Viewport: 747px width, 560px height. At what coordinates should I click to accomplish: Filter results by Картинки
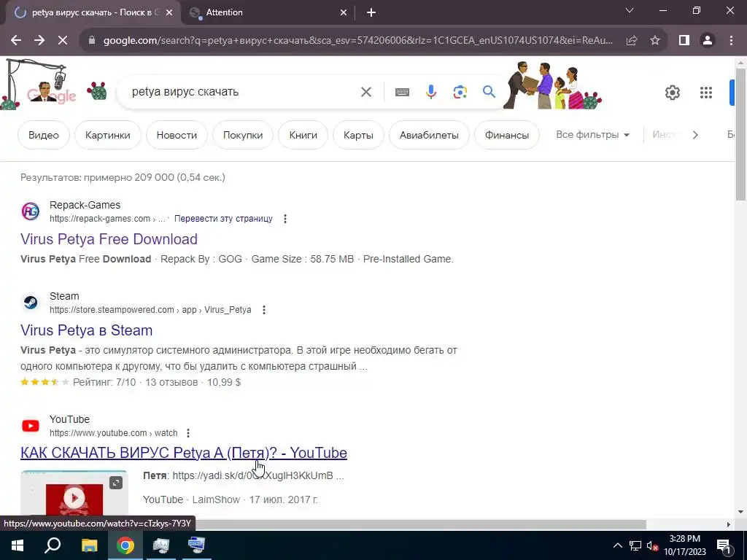[x=108, y=135]
